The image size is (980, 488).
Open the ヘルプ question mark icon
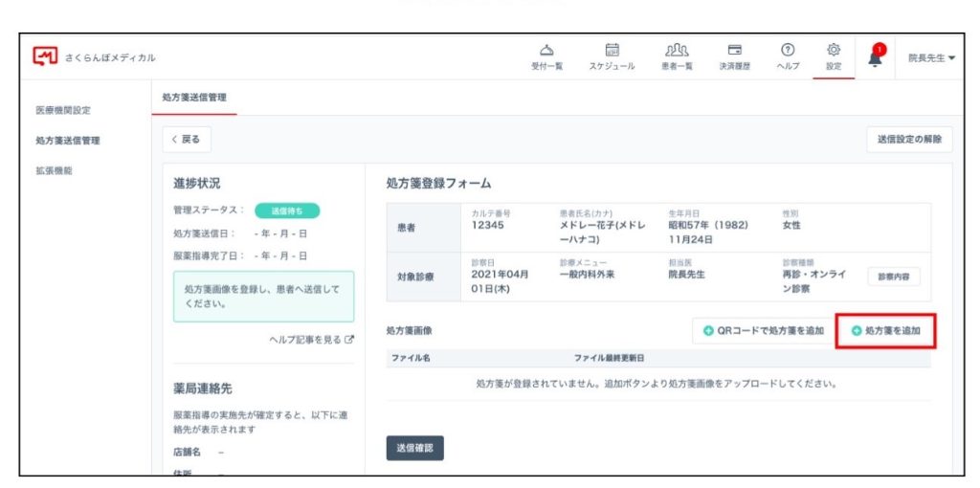coord(788,51)
